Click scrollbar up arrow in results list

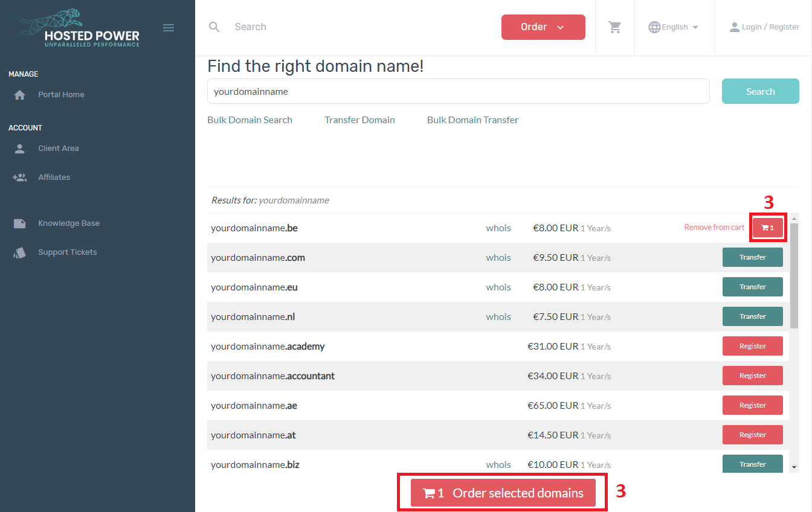794,218
